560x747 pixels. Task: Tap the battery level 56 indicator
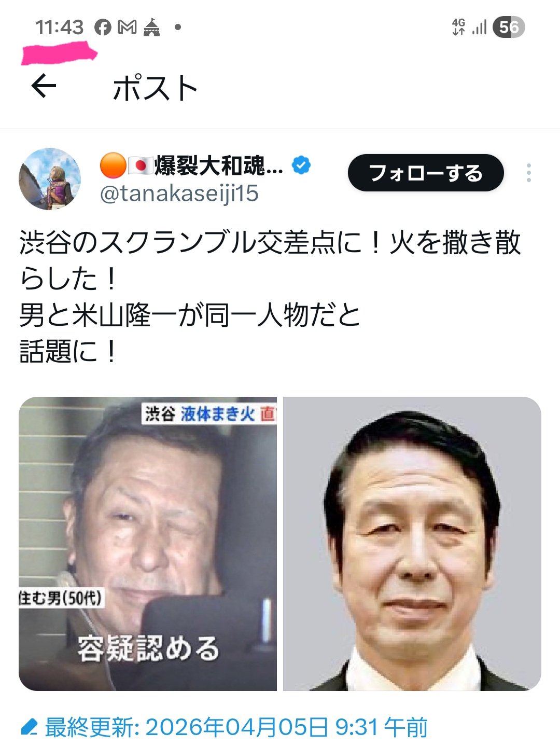(509, 27)
